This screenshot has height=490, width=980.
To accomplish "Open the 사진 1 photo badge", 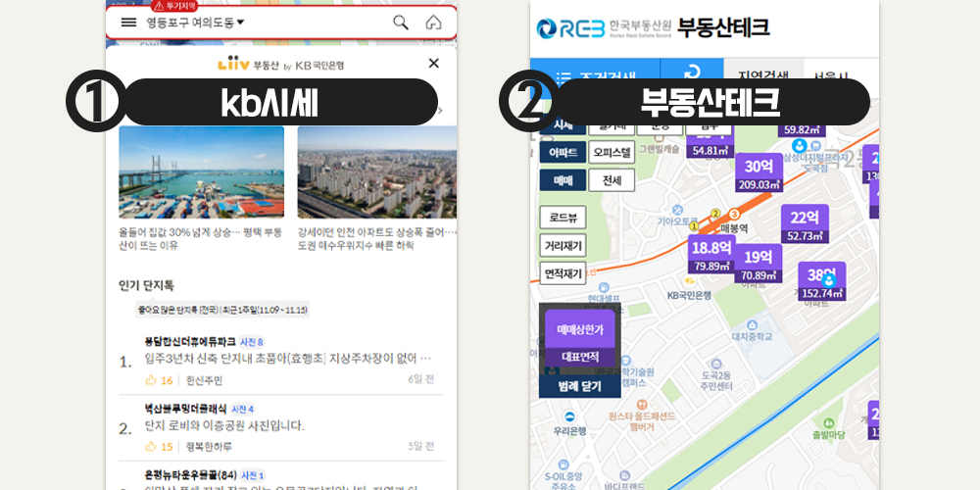I will point(253,475).
